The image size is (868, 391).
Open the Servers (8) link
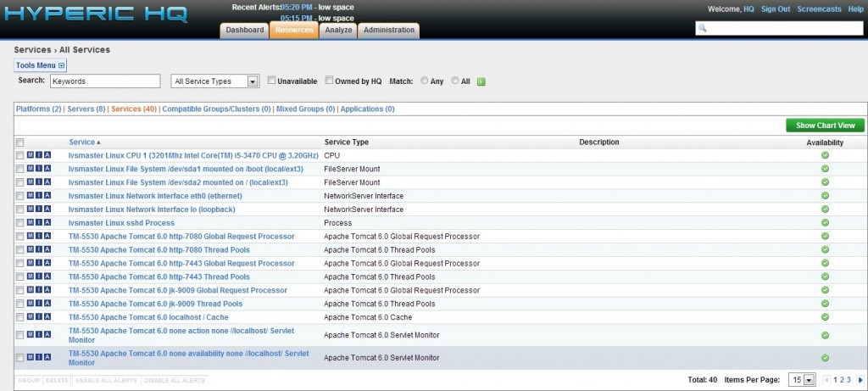(x=87, y=109)
